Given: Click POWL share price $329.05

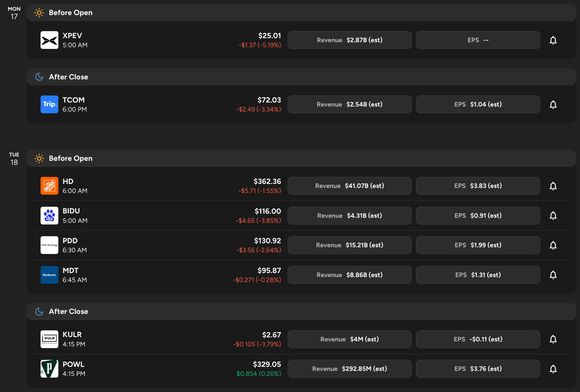Looking at the screenshot, I should [267, 365].
